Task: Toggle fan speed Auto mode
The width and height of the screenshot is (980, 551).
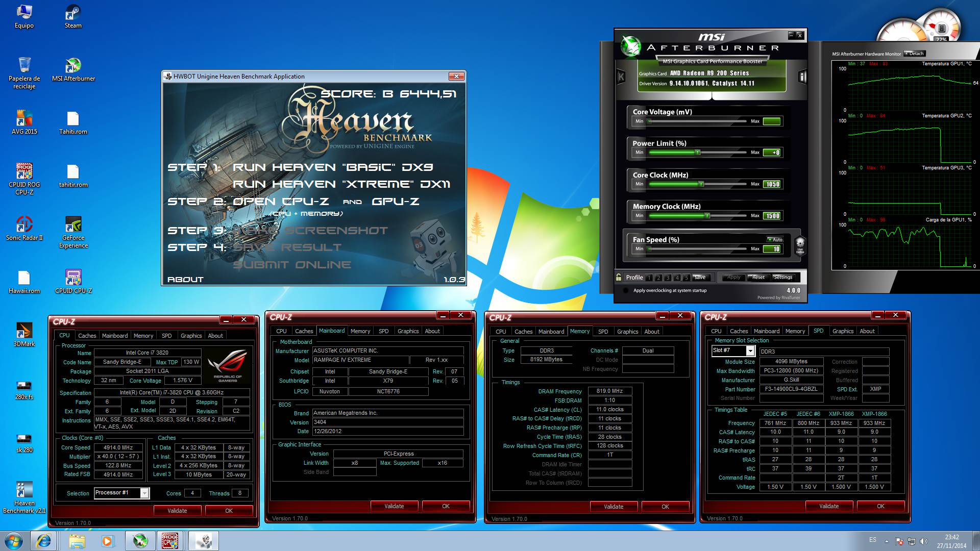Action: point(775,239)
